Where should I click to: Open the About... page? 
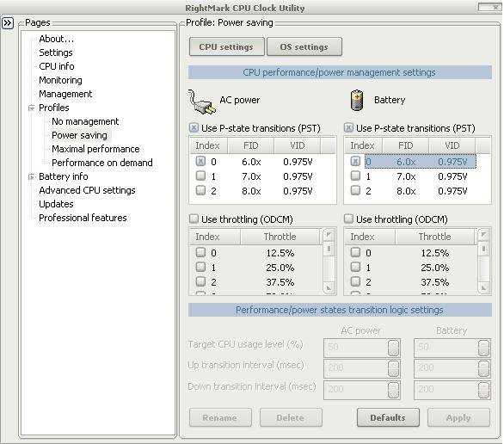[x=57, y=39]
